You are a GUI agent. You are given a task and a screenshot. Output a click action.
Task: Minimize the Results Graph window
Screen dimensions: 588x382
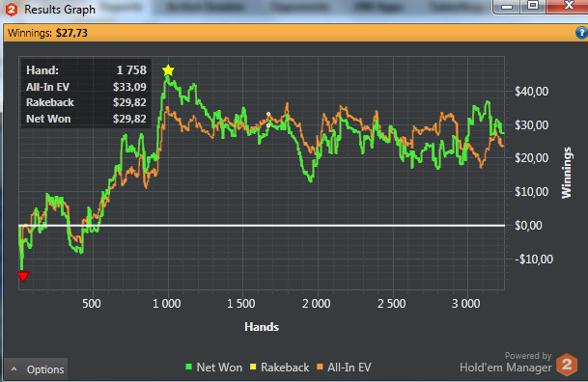tap(507, 7)
